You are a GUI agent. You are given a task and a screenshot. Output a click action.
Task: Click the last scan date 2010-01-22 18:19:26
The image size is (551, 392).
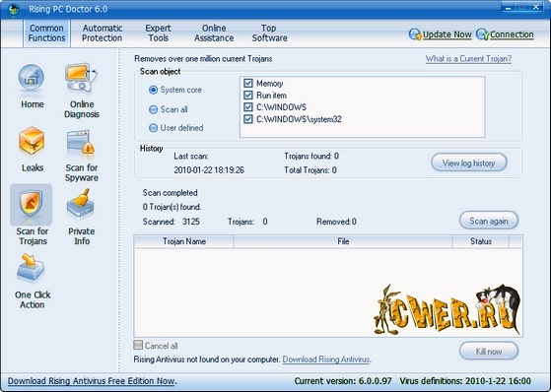209,170
